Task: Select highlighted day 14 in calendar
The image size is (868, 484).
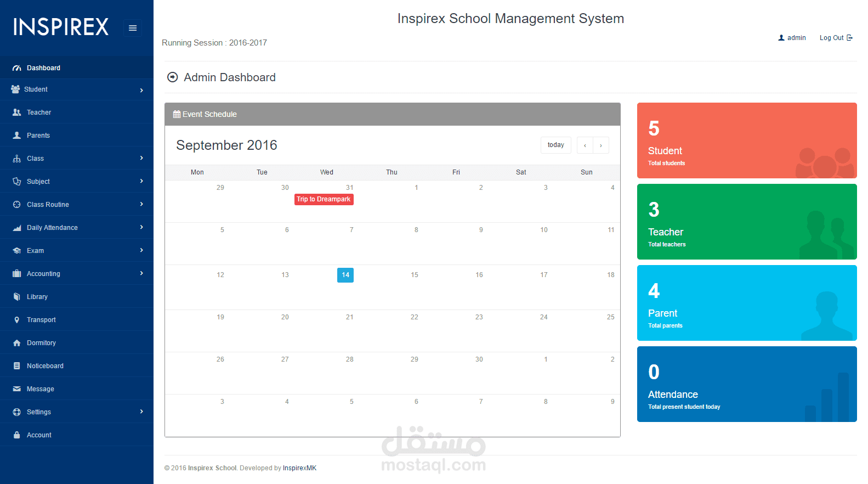Action: tap(345, 275)
